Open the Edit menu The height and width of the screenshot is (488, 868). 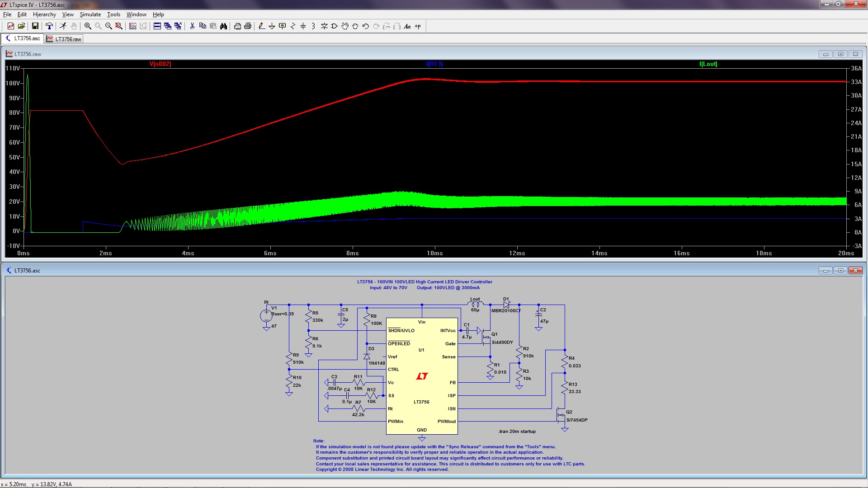pyautogui.click(x=22, y=14)
